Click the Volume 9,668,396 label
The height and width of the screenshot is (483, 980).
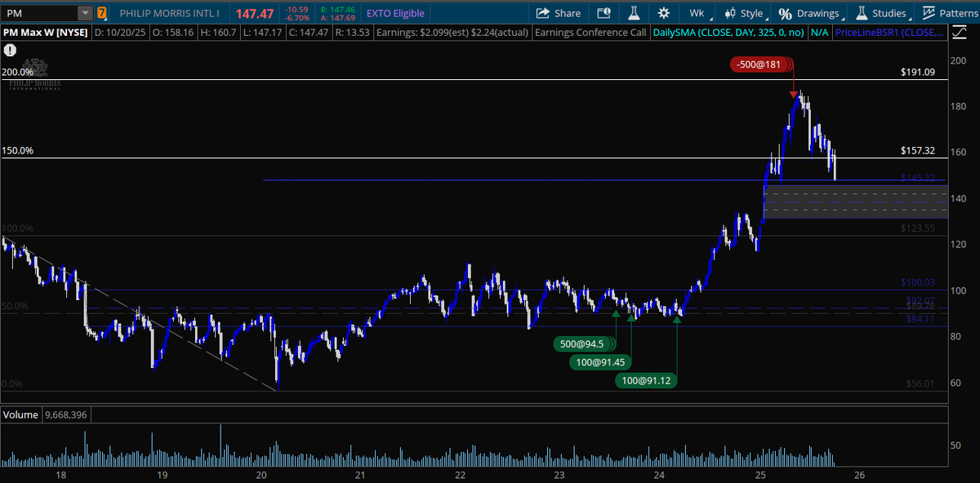click(x=47, y=414)
